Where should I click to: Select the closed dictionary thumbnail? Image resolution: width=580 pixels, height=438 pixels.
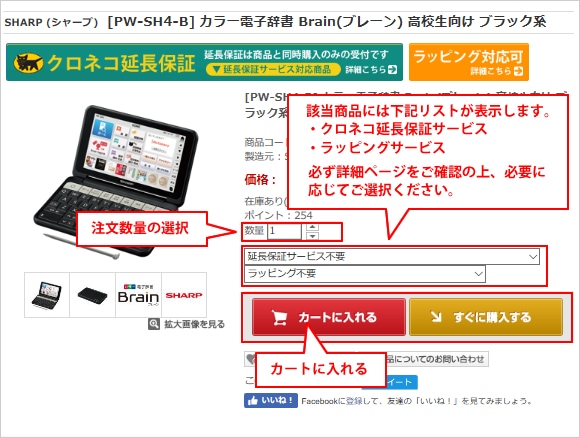pos(92,295)
